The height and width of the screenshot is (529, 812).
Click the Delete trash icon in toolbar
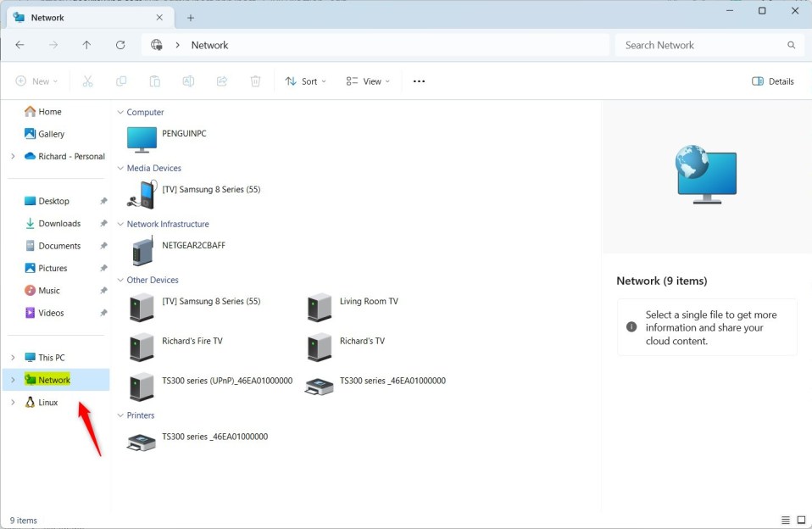coord(255,81)
